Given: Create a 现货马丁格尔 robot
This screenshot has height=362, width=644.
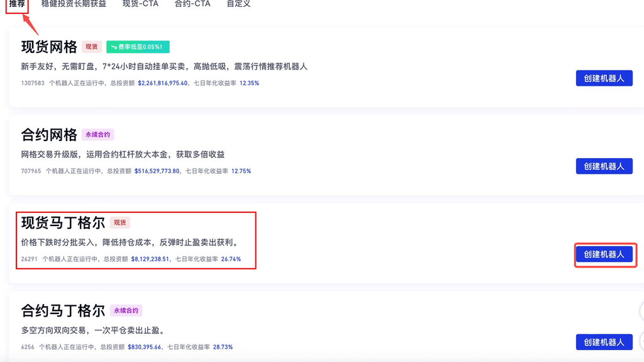Looking at the screenshot, I should pyautogui.click(x=604, y=254).
